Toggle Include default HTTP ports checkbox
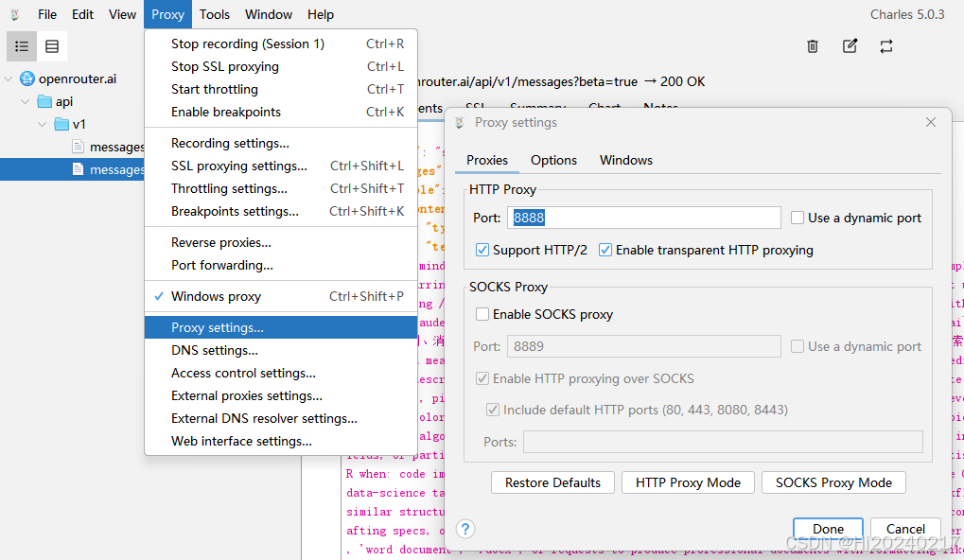Screen dimensions: 964x560 (493, 410)
